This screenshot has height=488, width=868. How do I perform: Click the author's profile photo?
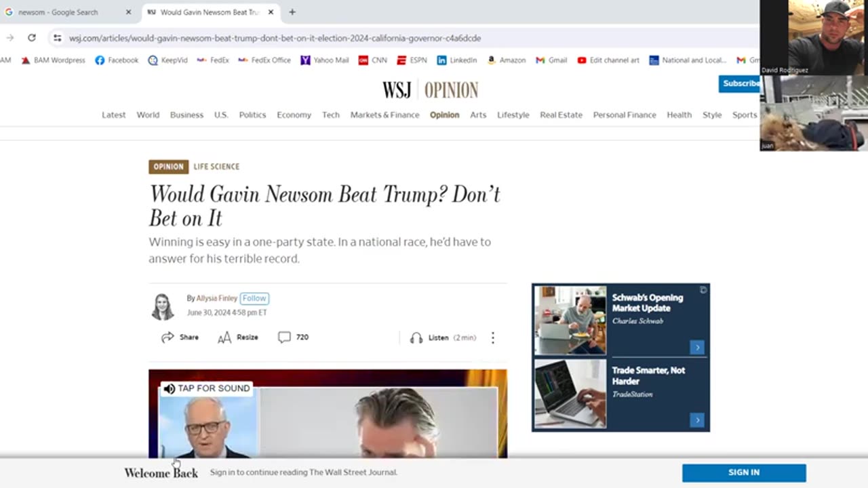pyautogui.click(x=163, y=306)
